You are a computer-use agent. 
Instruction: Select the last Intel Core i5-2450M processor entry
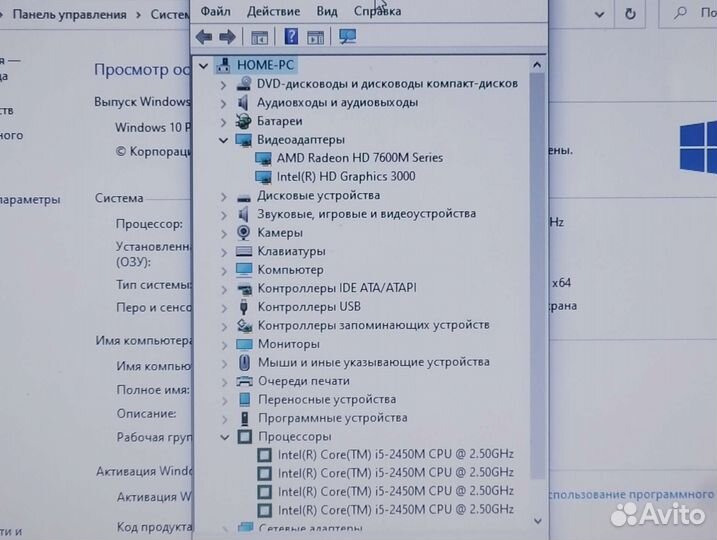(x=396, y=509)
